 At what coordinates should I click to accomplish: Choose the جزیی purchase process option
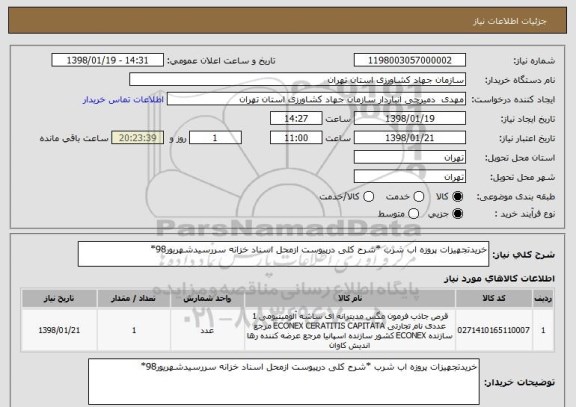pyautogui.click(x=458, y=214)
